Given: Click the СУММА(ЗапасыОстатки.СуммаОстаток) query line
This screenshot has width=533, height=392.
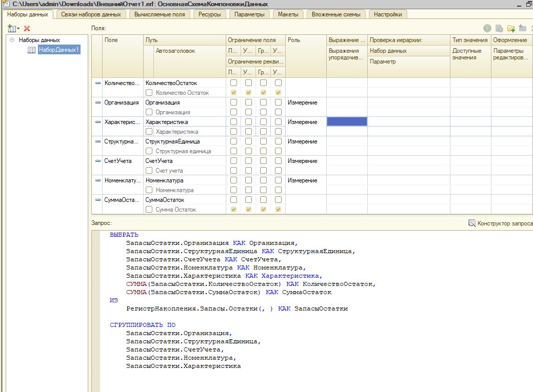Looking at the screenshot, I should click(229, 292).
